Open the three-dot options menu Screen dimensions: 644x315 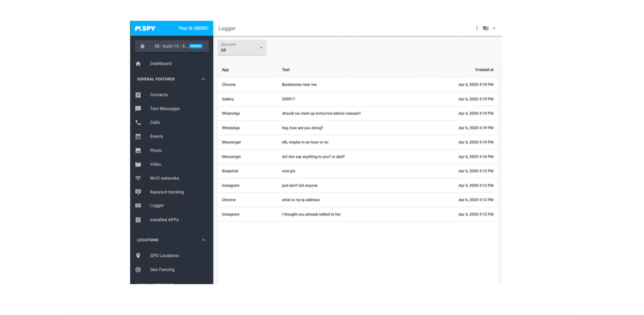pos(477,28)
